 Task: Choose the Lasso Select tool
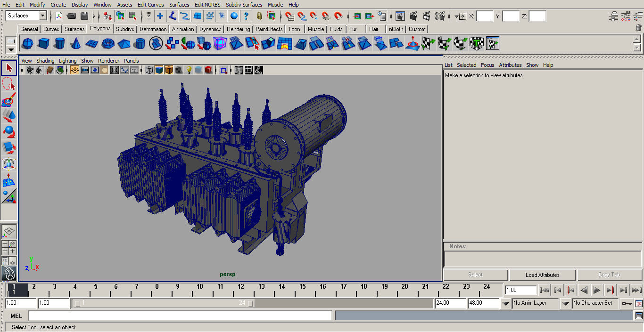[9, 84]
